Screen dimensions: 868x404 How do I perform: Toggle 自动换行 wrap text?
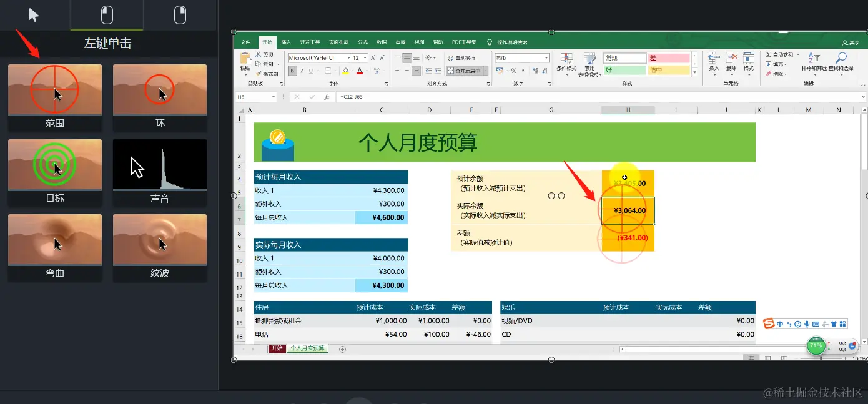(x=462, y=58)
